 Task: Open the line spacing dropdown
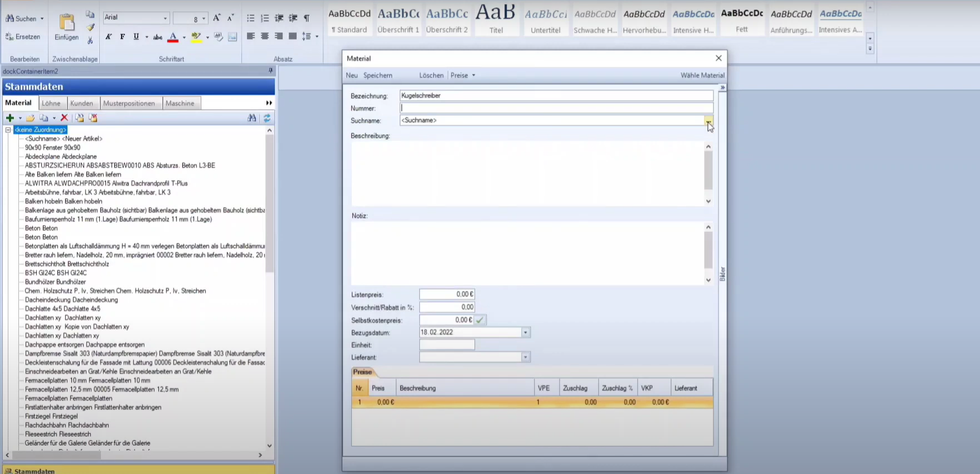click(x=317, y=36)
